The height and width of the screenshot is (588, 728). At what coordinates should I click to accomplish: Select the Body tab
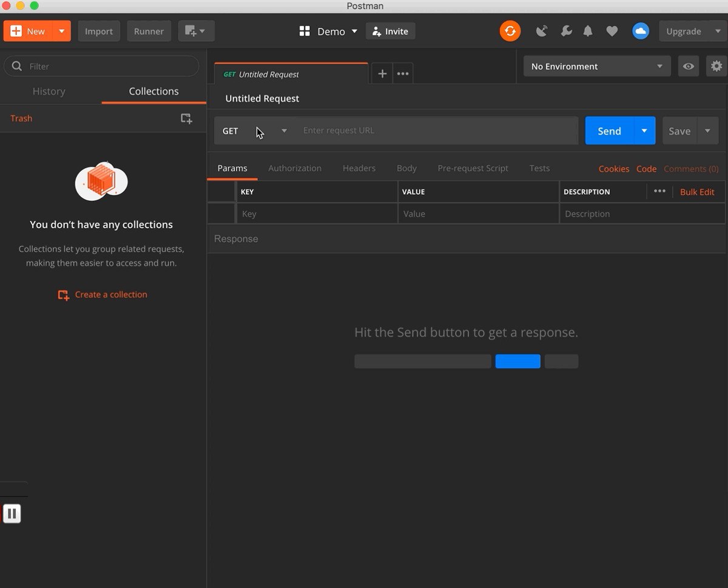pyautogui.click(x=406, y=168)
